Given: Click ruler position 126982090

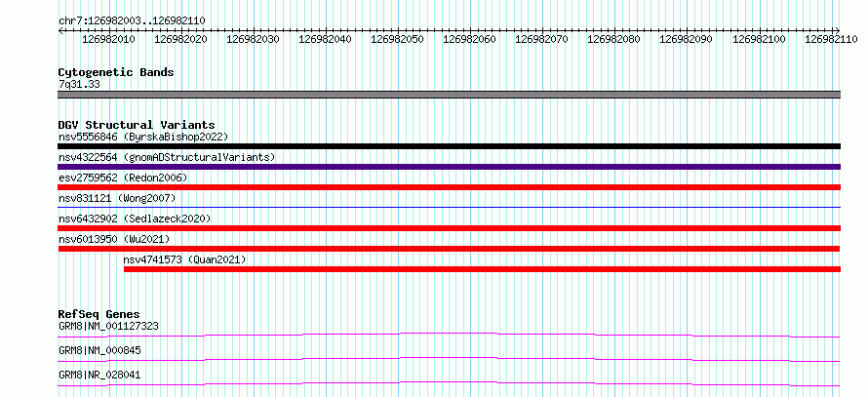Looking at the screenshot, I should (686, 39).
